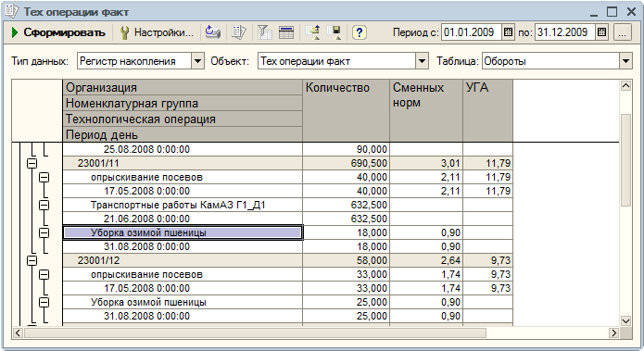
Task: Click the restore settings icon with blue arrow
Action: click(213, 32)
